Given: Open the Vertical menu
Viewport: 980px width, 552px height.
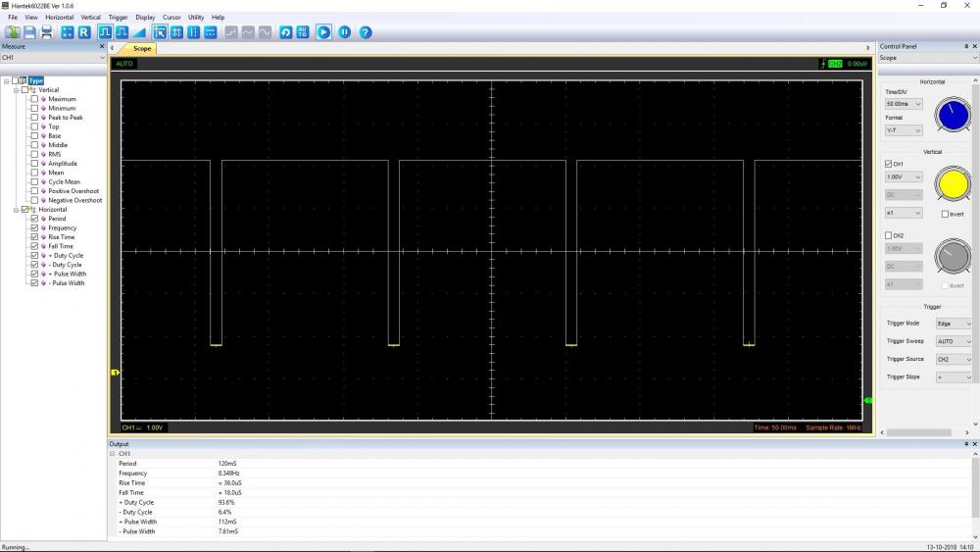Looking at the screenshot, I should (x=90, y=18).
